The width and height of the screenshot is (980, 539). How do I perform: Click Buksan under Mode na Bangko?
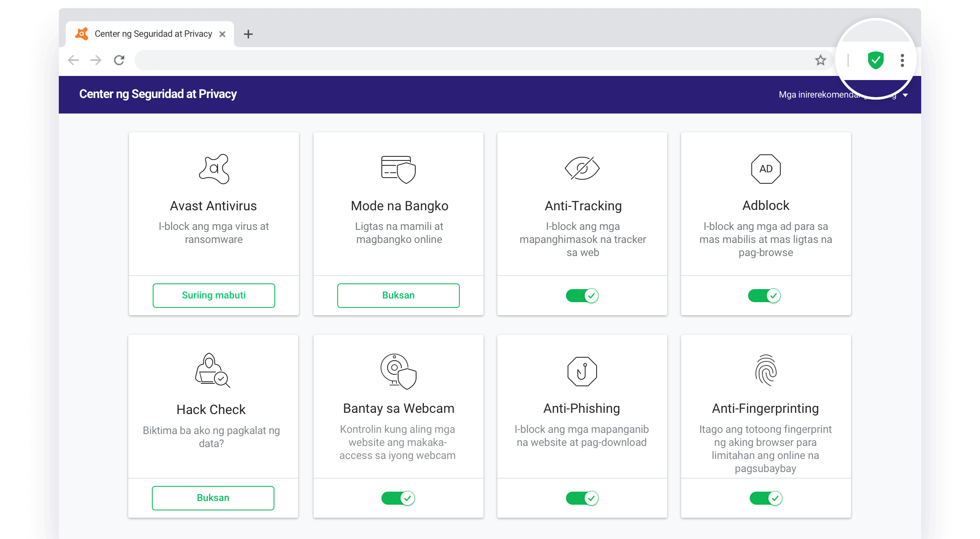[x=398, y=295]
